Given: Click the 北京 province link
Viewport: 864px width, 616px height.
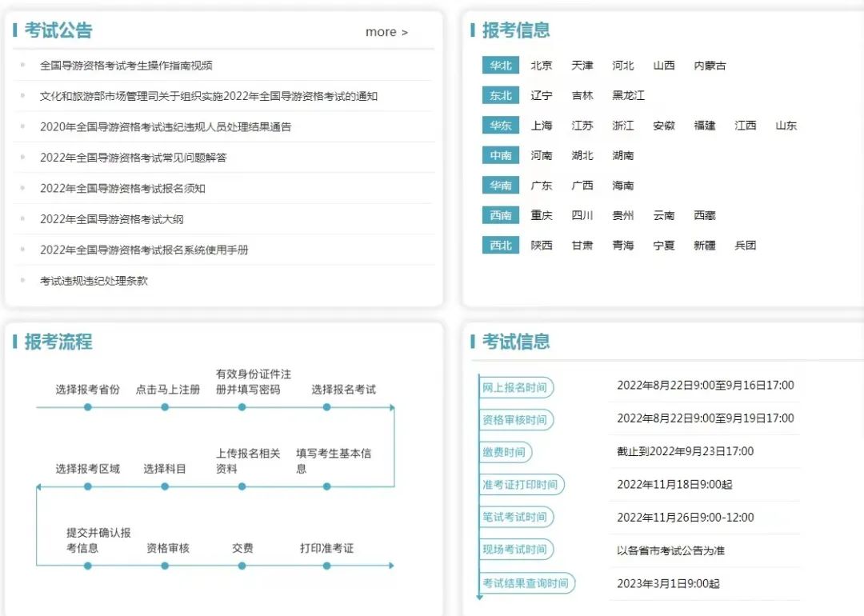Looking at the screenshot, I should tap(541, 66).
